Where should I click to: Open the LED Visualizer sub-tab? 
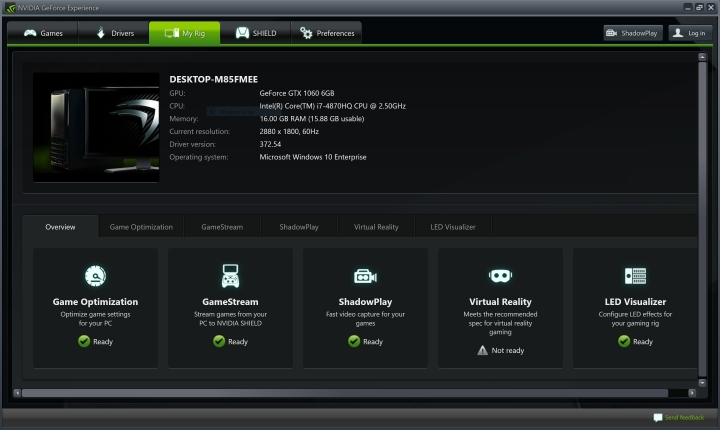click(453, 227)
